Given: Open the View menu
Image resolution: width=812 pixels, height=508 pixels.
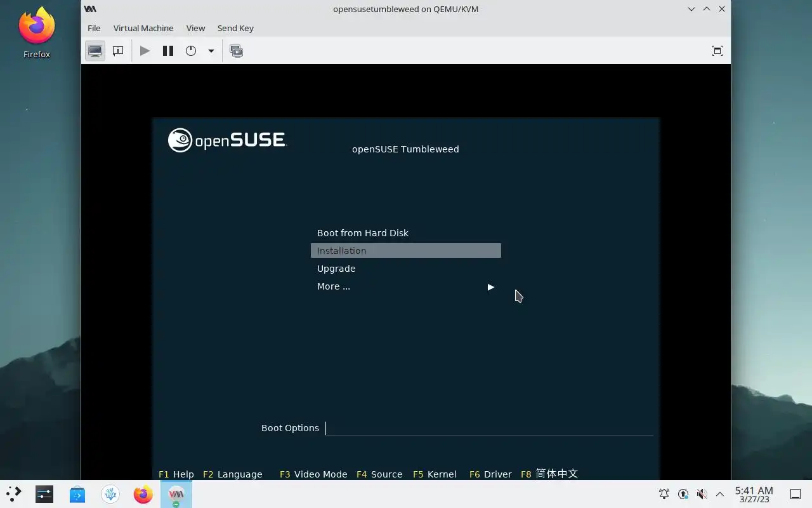Looking at the screenshot, I should click(x=195, y=28).
